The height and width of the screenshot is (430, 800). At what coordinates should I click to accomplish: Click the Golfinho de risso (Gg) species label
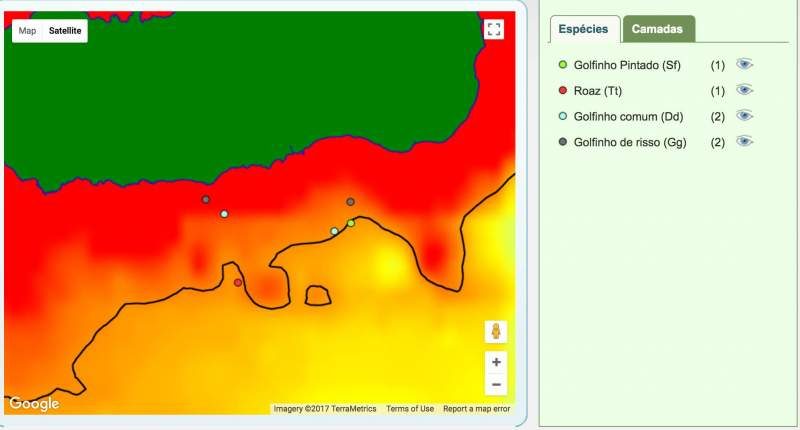[630, 142]
